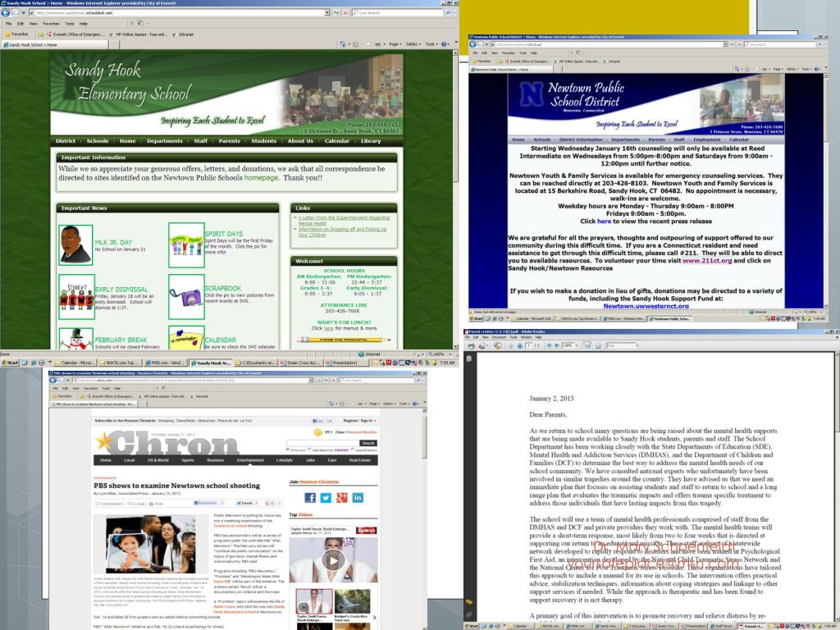Screen dimensions: 840x630
Task: Select Sandy Hook School > Home browser tab
Action: point(55,44)
